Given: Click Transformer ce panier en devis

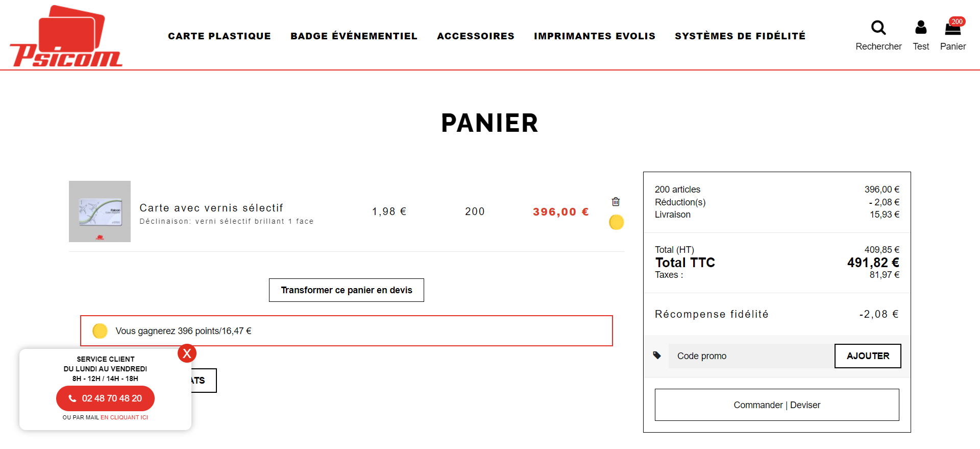Looking at the screenshot, I should pos(347,290).
